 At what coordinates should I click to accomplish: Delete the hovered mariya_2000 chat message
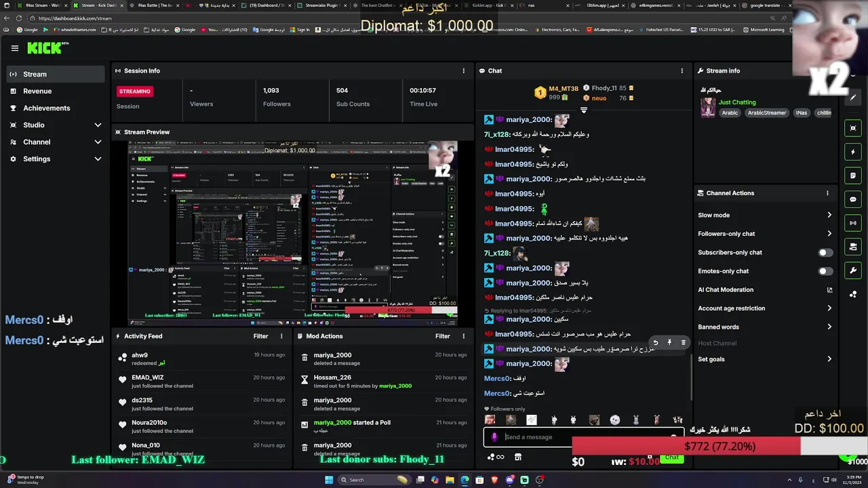[x=684, y=343]
